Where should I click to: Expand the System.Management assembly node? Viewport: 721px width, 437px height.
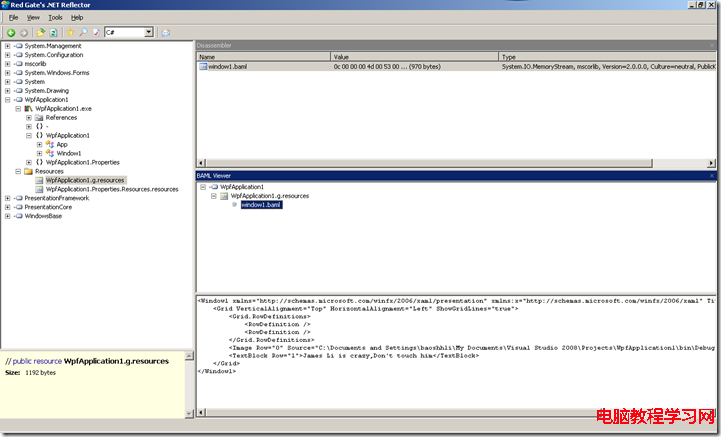click(7, 46)
